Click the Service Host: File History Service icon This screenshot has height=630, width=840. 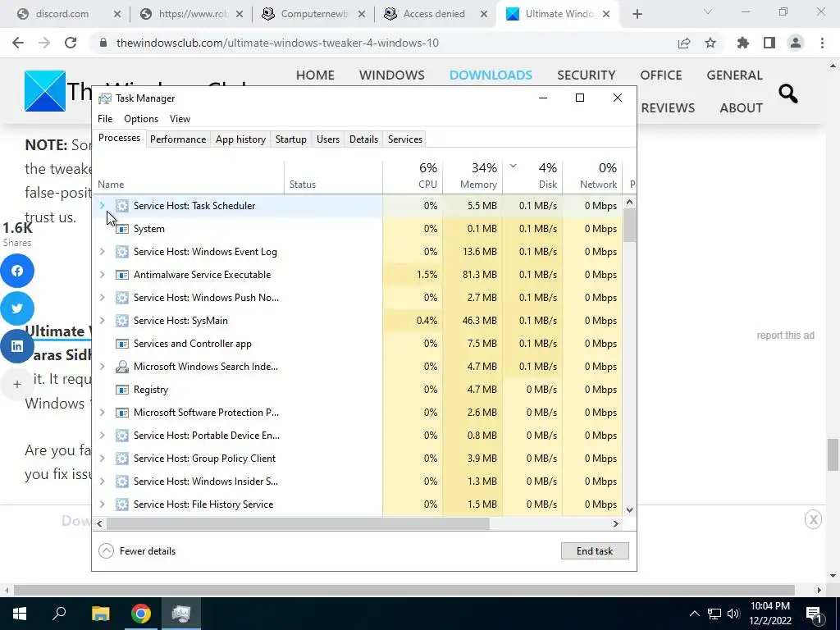point(122,504)
